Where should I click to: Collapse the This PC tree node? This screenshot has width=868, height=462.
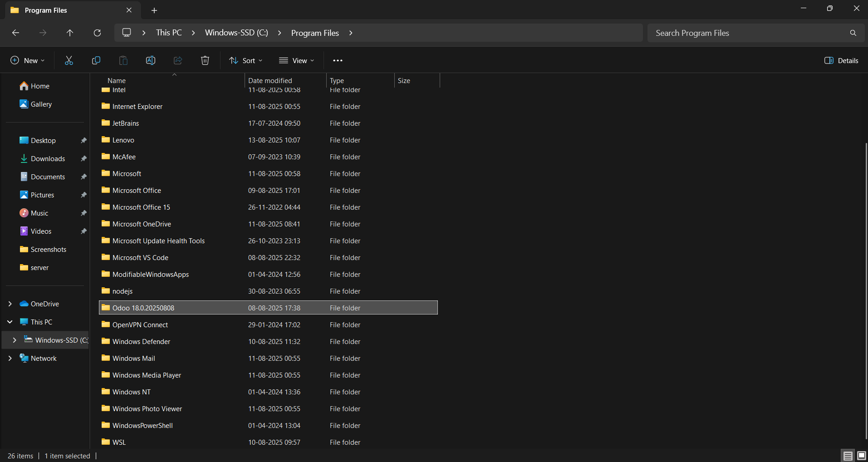point(10,322)
